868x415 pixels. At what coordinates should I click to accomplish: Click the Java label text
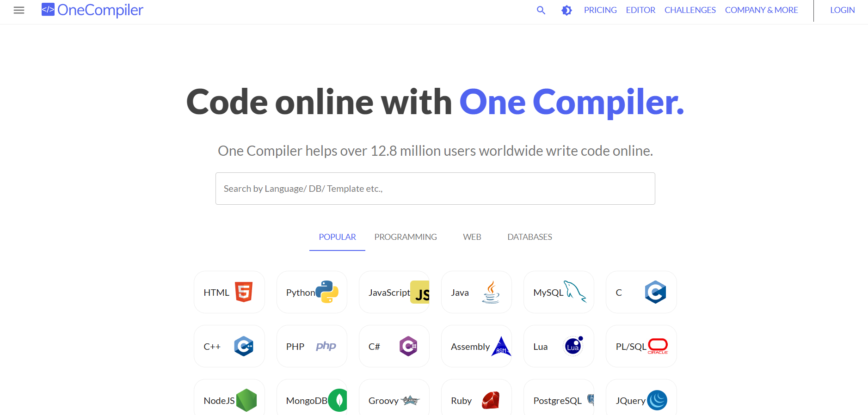pos(460,293)
